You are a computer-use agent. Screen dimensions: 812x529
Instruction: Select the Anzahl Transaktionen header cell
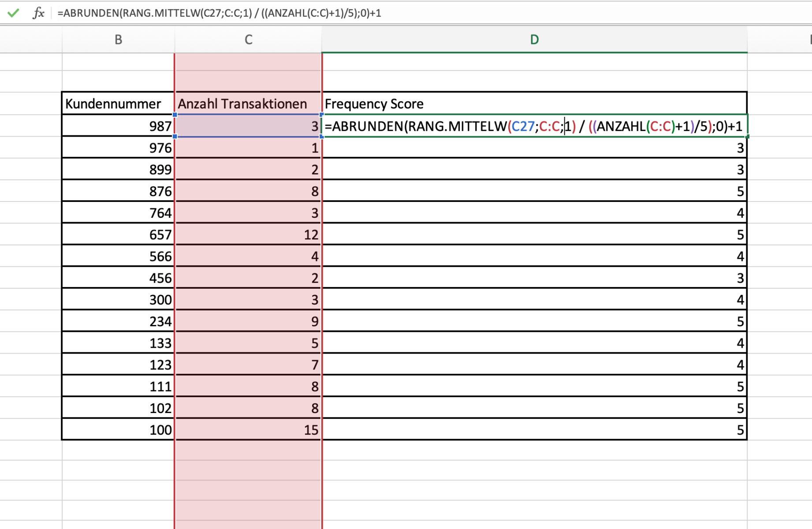[248, 104]
